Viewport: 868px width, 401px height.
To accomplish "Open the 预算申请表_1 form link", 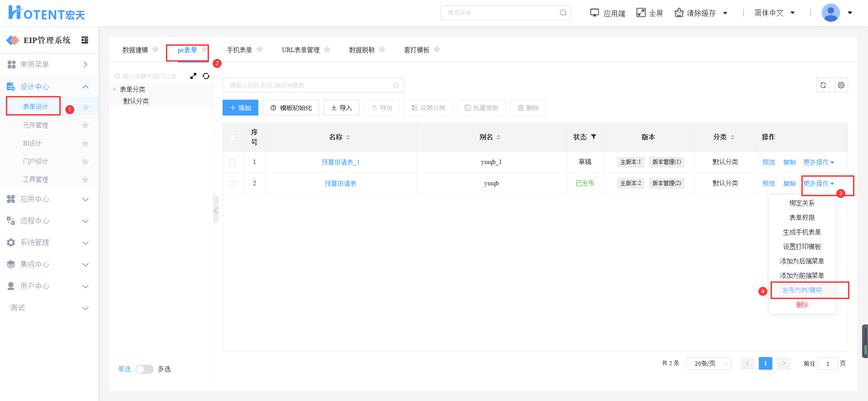I will 340,162.
